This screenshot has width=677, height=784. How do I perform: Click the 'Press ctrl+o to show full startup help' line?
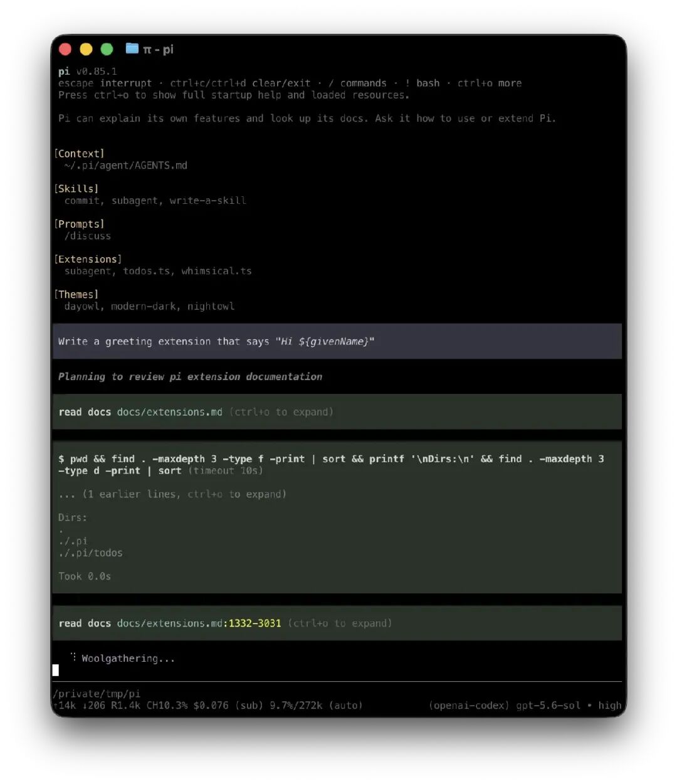(234, 95)
